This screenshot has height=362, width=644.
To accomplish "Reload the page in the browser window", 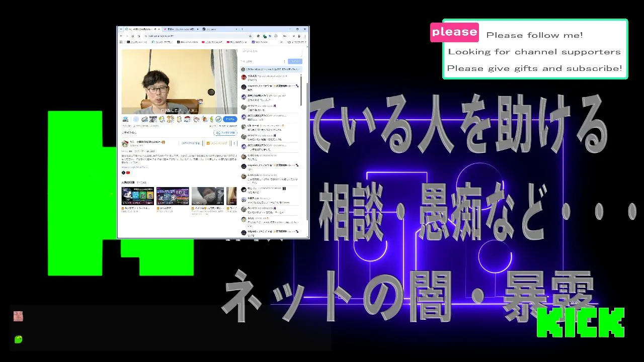I will [133, 36].
